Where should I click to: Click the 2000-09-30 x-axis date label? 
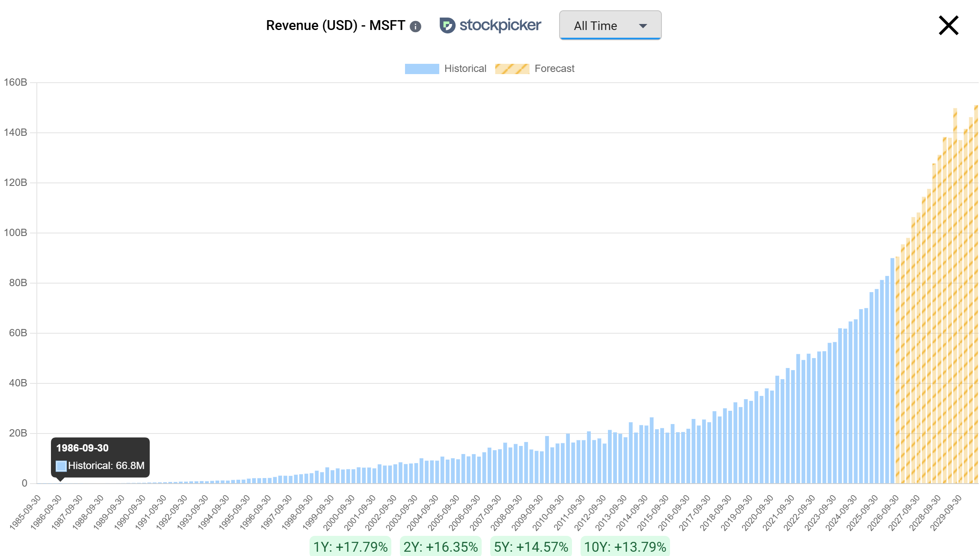(x=339, y=512)
